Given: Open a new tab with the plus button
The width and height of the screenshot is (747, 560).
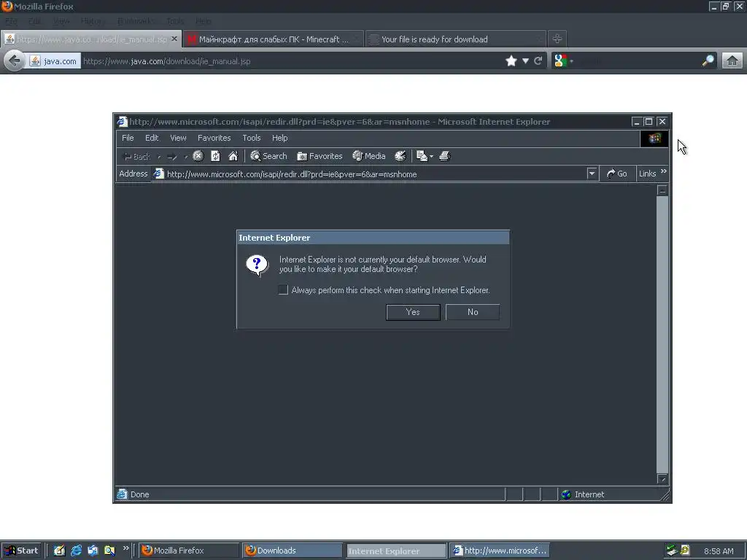Looking at the screenshot, I should tap(557, 39).
